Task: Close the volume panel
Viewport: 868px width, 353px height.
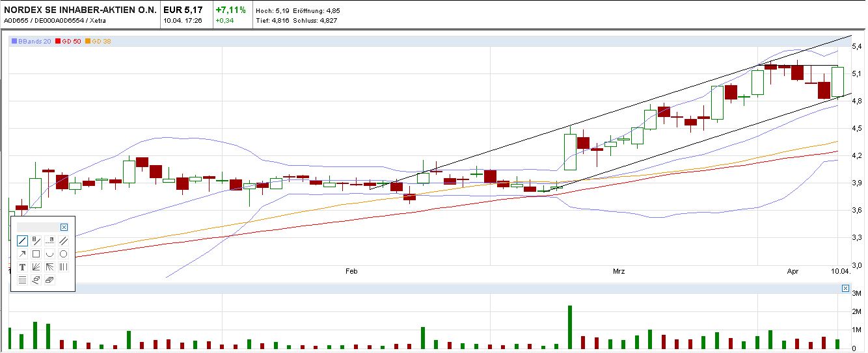Action: 845,288
